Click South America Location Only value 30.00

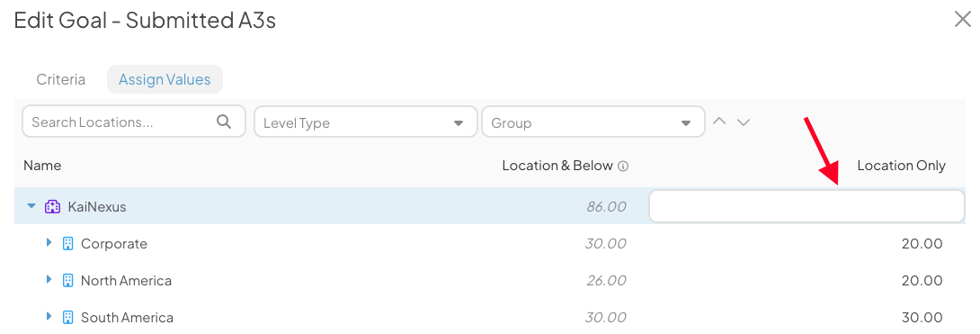922,317
